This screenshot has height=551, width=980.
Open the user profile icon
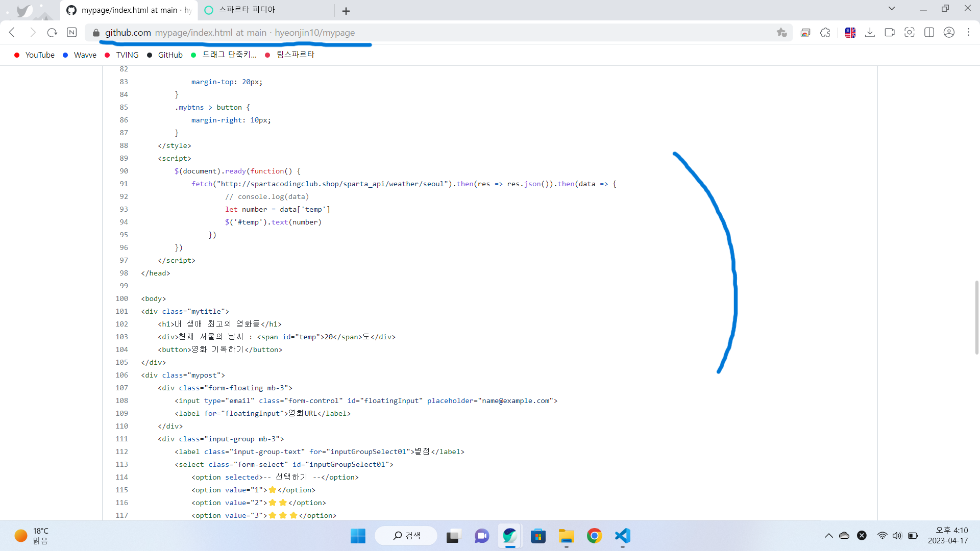coord(949,33)
